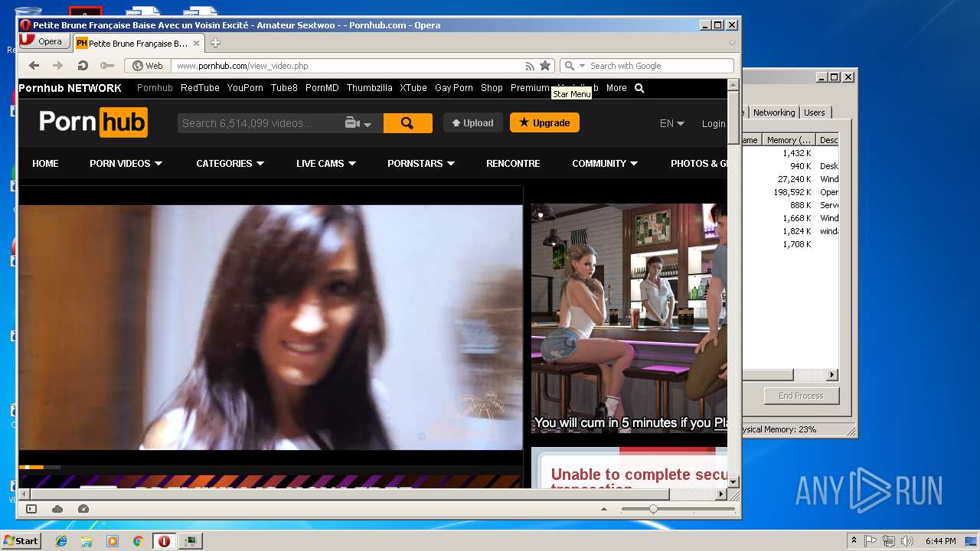The height and width of the screenshot is (551, 980).
Task: Open the camera search-type dropdown
Action: point(358,123)
